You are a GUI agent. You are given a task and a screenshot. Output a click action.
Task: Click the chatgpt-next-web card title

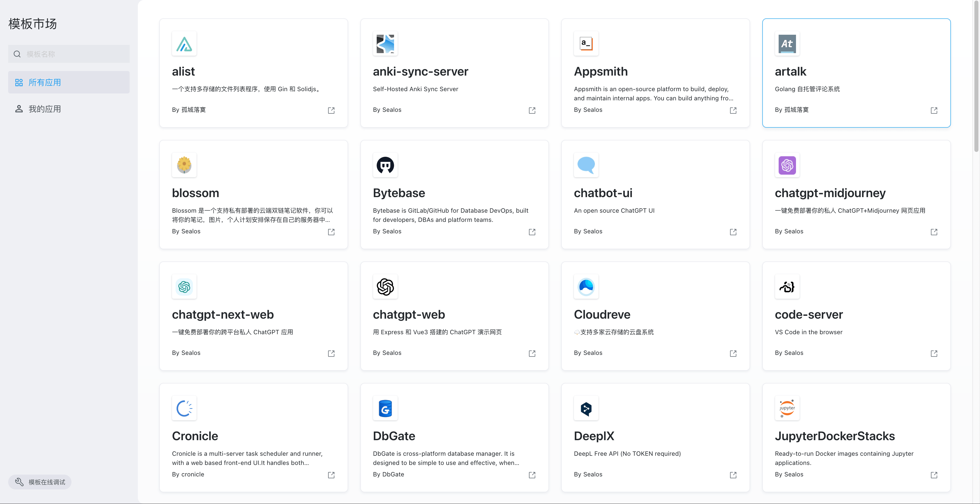[223, 315]
